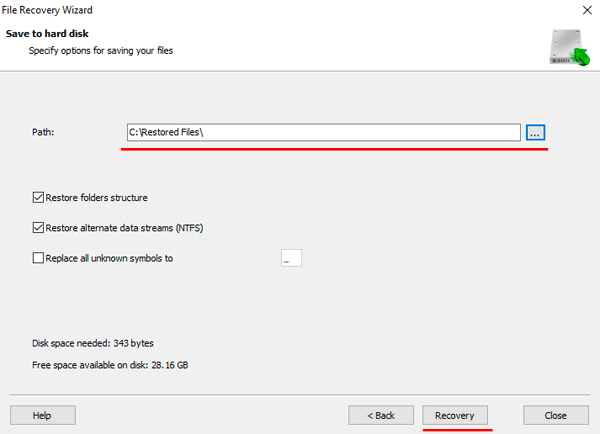Toggle Restore alternate data streams (NTFS)
This screenshot has width=600, height=434.
pos(38,228)
